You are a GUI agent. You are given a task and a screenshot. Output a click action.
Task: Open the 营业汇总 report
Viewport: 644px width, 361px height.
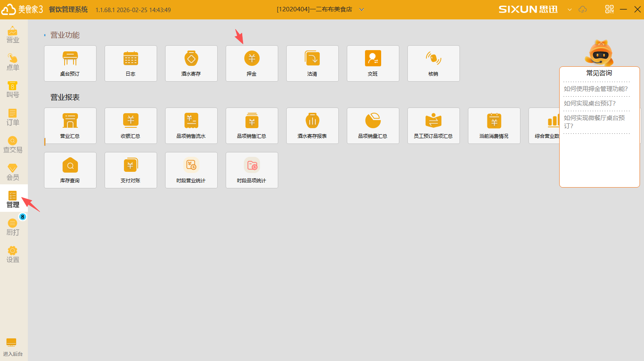[70, 126]
